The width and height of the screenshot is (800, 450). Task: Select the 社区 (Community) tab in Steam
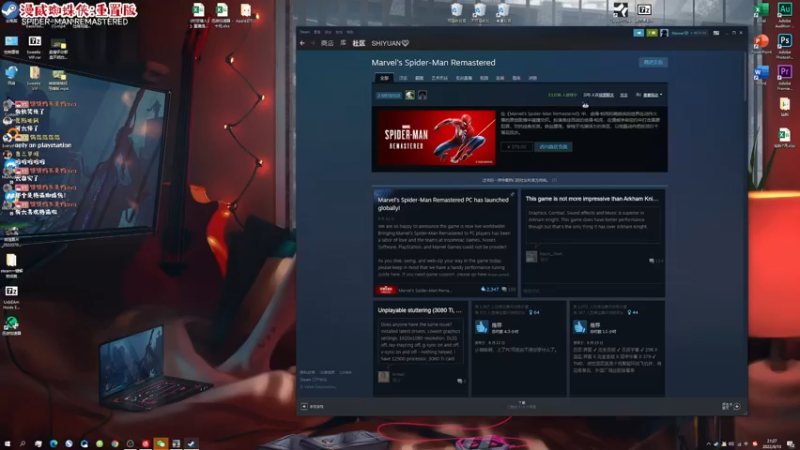359,43
